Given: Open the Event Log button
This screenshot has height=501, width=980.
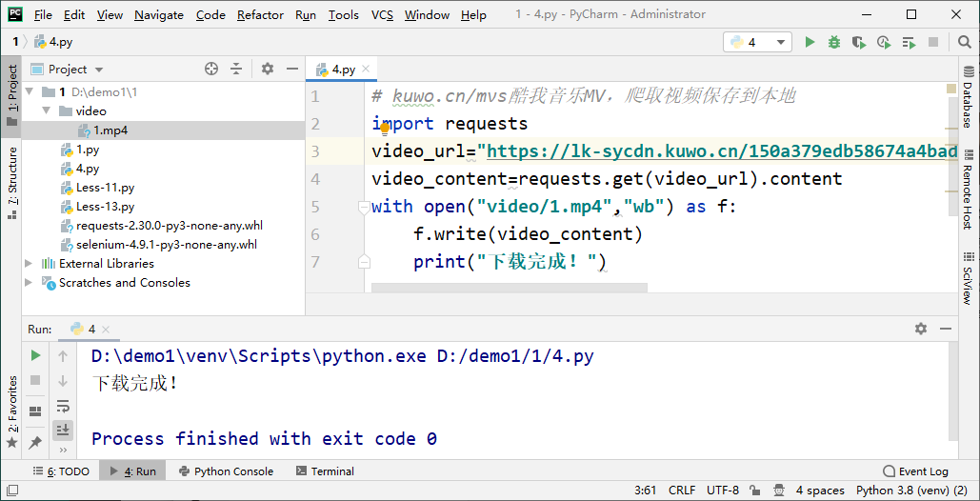Looking at the screenshot, I should (915, 471).
